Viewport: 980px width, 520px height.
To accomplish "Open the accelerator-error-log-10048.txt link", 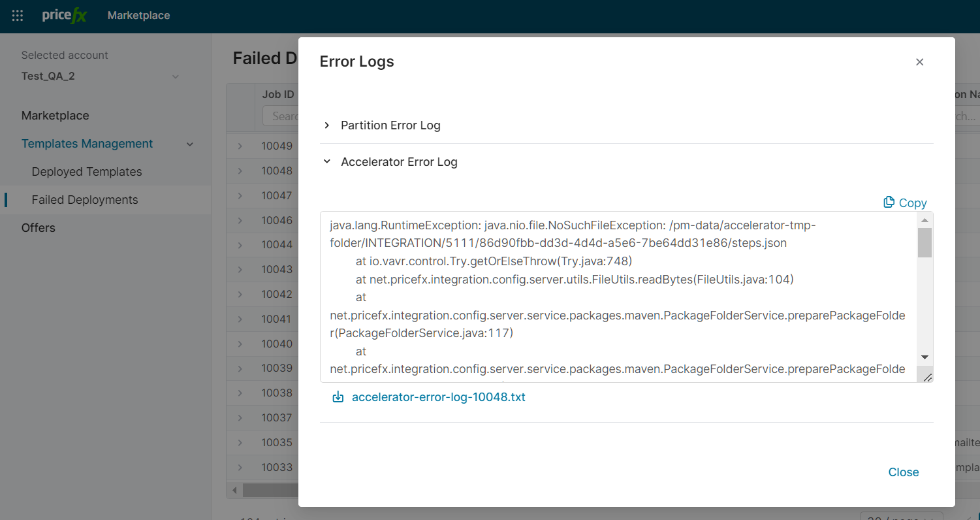I will (x=438, y=396).
